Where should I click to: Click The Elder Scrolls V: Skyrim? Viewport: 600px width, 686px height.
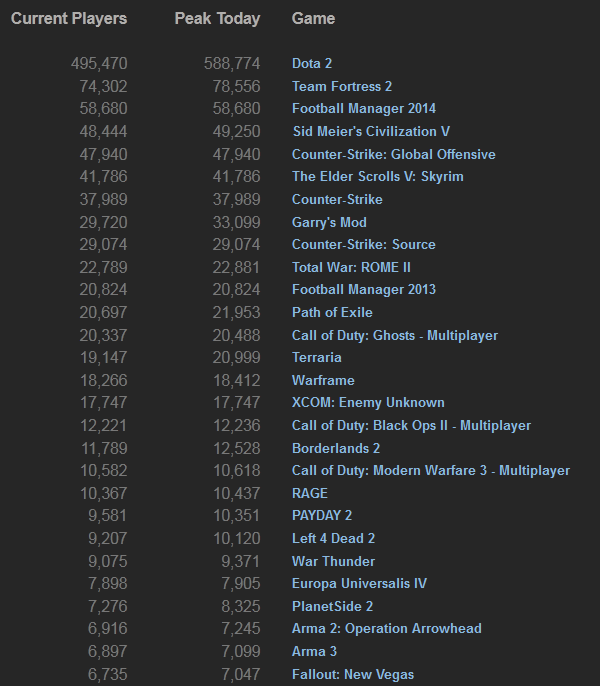[x=377, y=177]
